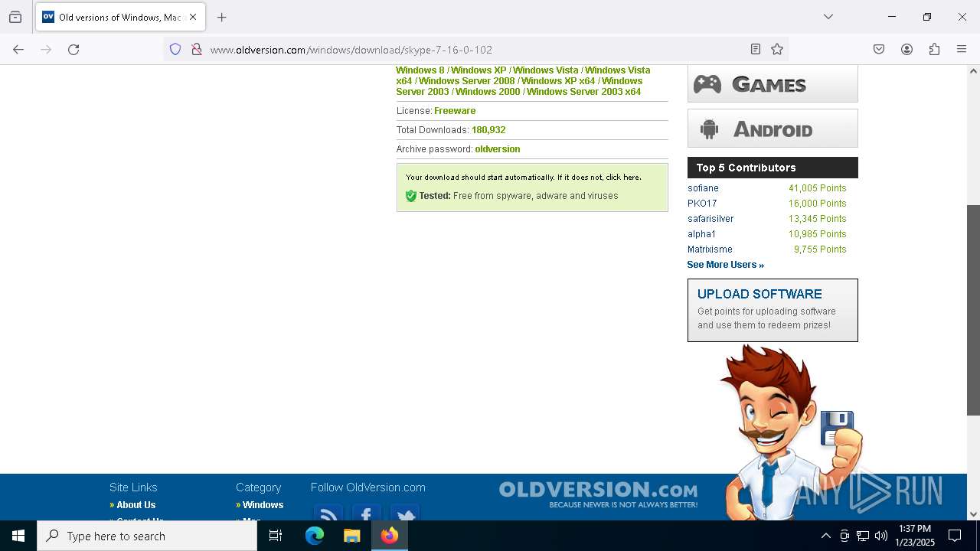Click the green Tested shield icon
The width and height of the screenshot is (980, 551).
point(411,196)
